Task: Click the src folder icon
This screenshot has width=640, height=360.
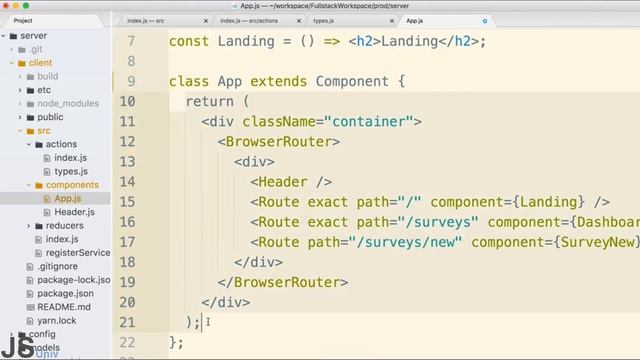Action: click(30, 131)
